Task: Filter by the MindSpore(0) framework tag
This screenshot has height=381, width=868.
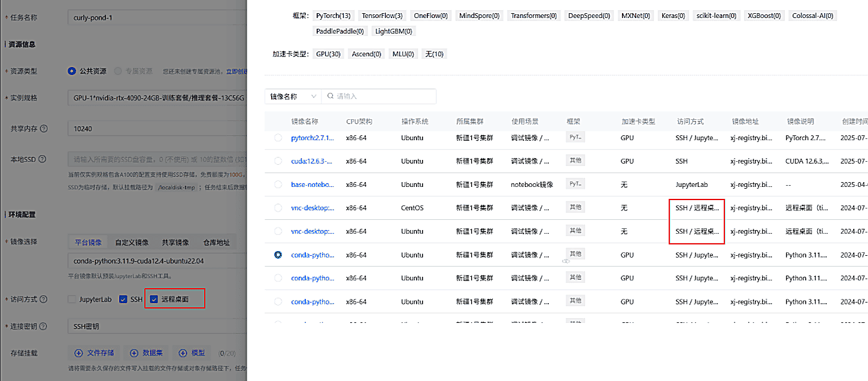Action: (479, 16)
